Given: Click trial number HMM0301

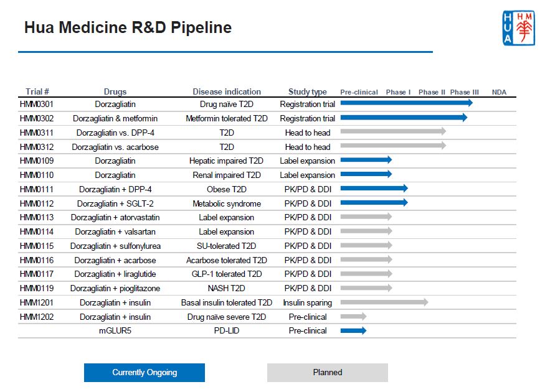Looking at the screenshot, I should coord(37,105).
